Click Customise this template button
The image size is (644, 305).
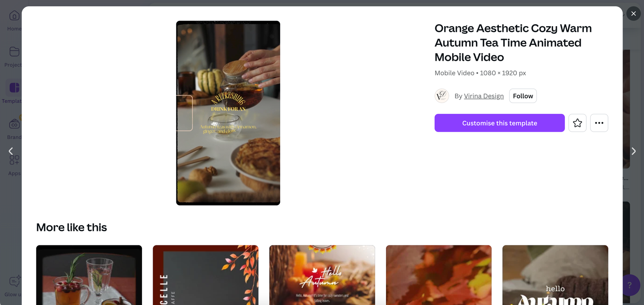[499, 123]
